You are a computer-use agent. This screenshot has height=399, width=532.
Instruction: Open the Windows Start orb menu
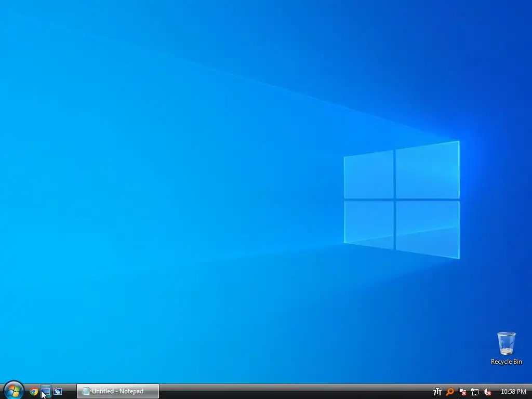click(x=13, y=391)
